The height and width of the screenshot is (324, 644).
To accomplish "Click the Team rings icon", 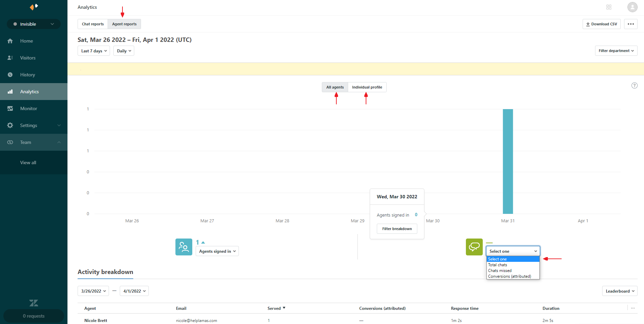I will click(10, 142).
